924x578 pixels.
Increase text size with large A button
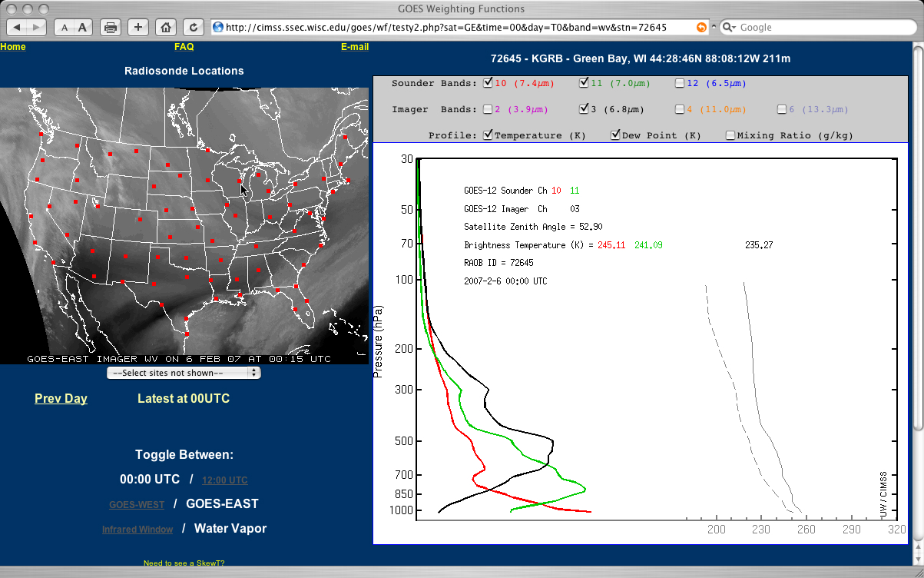[x=82, y=28]
